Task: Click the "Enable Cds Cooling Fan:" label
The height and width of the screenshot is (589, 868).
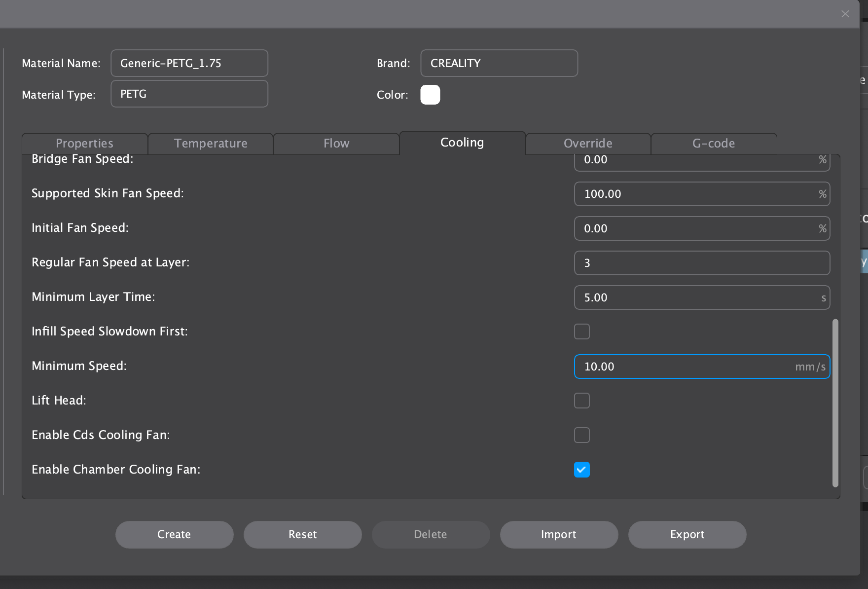Action: [x=101, y=435]
